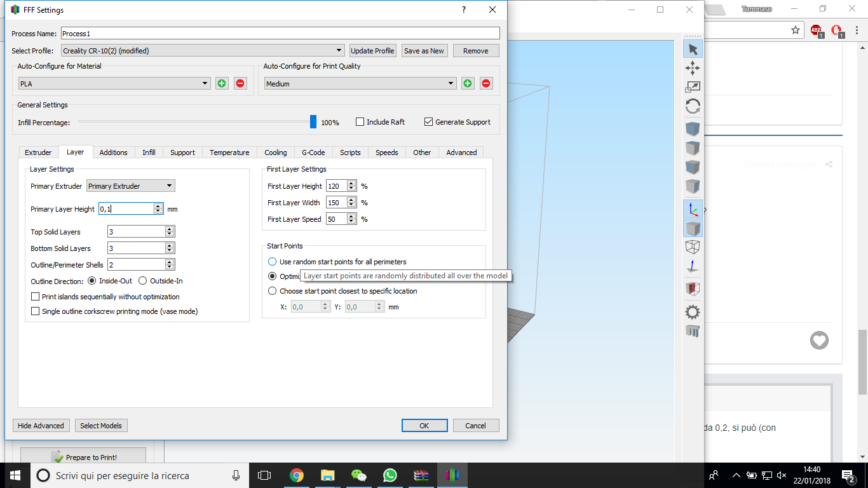This screenshot has height=488, width=868.
Task: Open the settings gear icon in the right toolbar
Action: tap(693, 312)
